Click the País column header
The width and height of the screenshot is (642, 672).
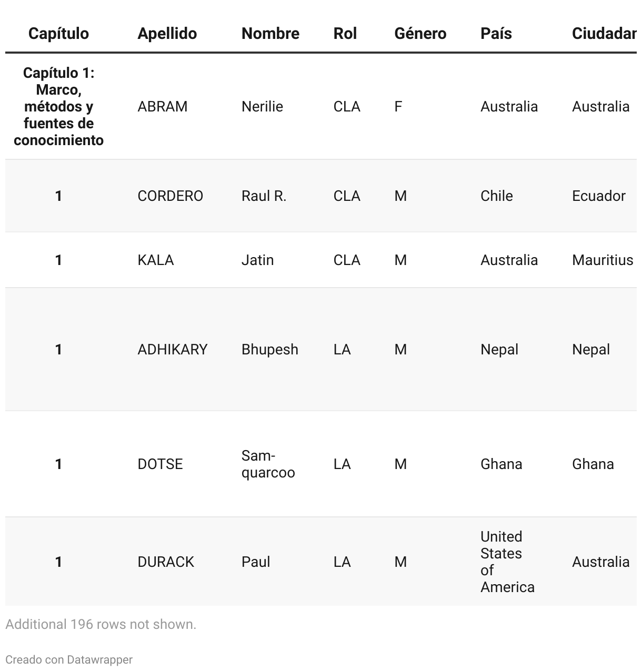click(496, 34)
